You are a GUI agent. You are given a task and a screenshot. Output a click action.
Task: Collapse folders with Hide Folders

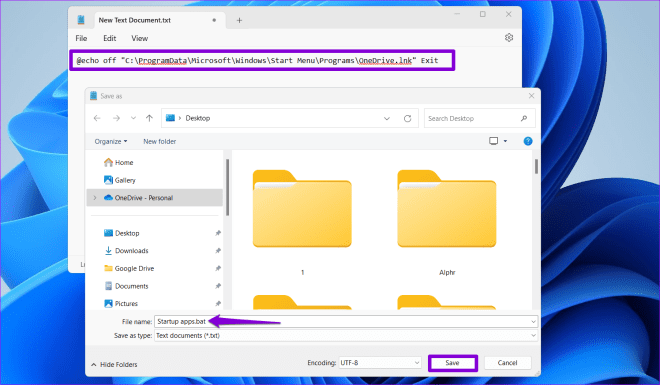tap(114, 364)
